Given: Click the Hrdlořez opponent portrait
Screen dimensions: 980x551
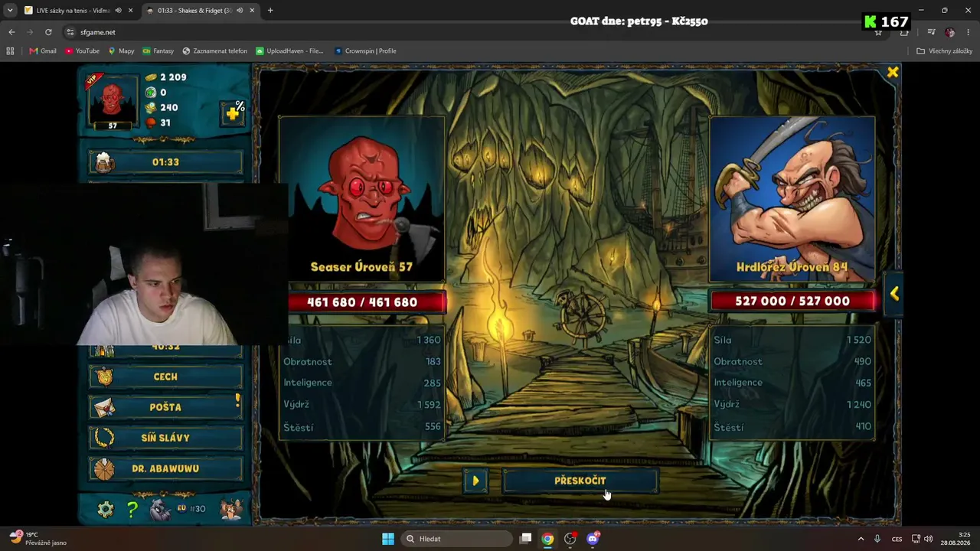Looking at the screenshot, I should pyautogui.click(x=792, y=199).
